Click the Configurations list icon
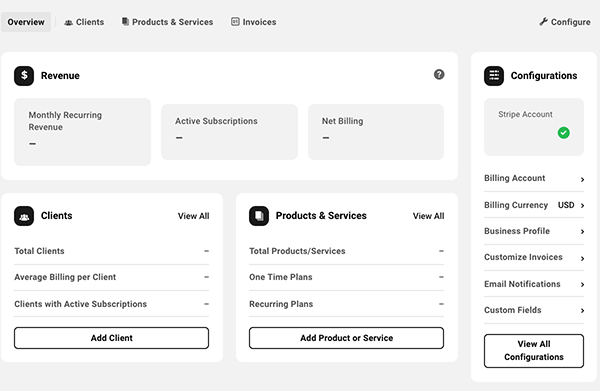This screenshot has height=391, width=600. click(x=494, y=76)
